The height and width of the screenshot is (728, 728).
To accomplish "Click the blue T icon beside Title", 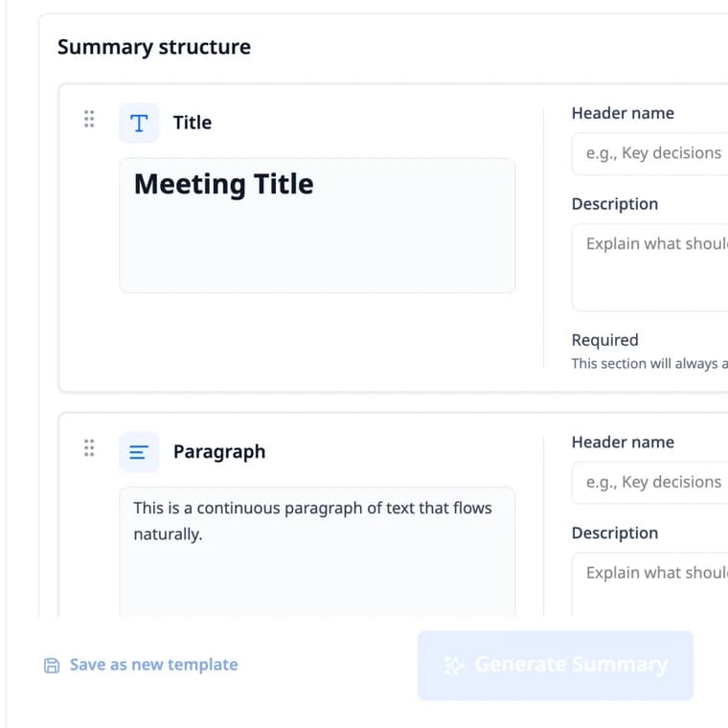I will pos(139,123).
